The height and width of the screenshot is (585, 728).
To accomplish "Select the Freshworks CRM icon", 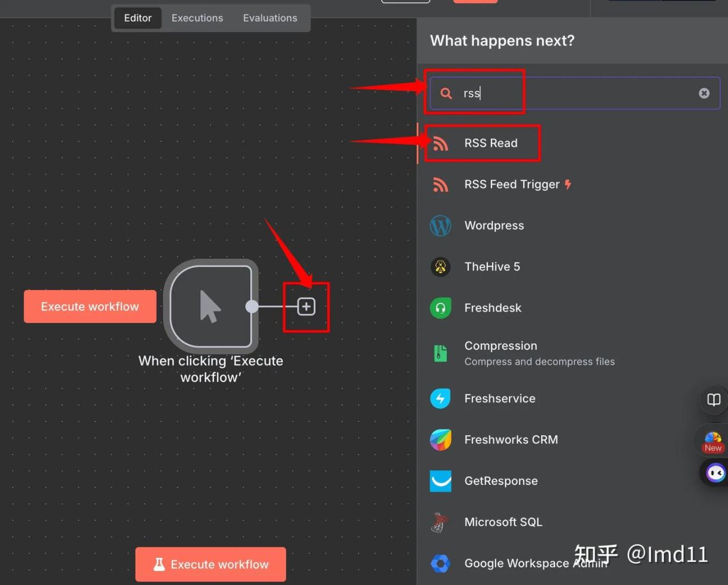I will coord(440,440).
